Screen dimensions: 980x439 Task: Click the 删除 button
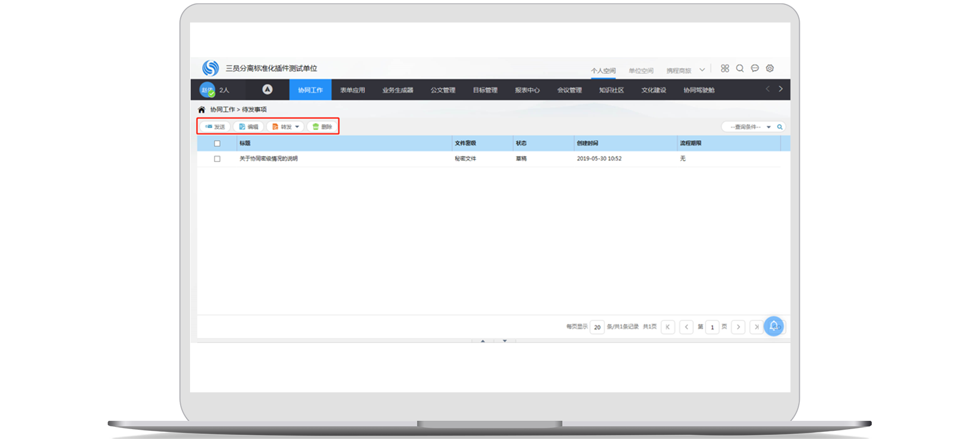322,127
